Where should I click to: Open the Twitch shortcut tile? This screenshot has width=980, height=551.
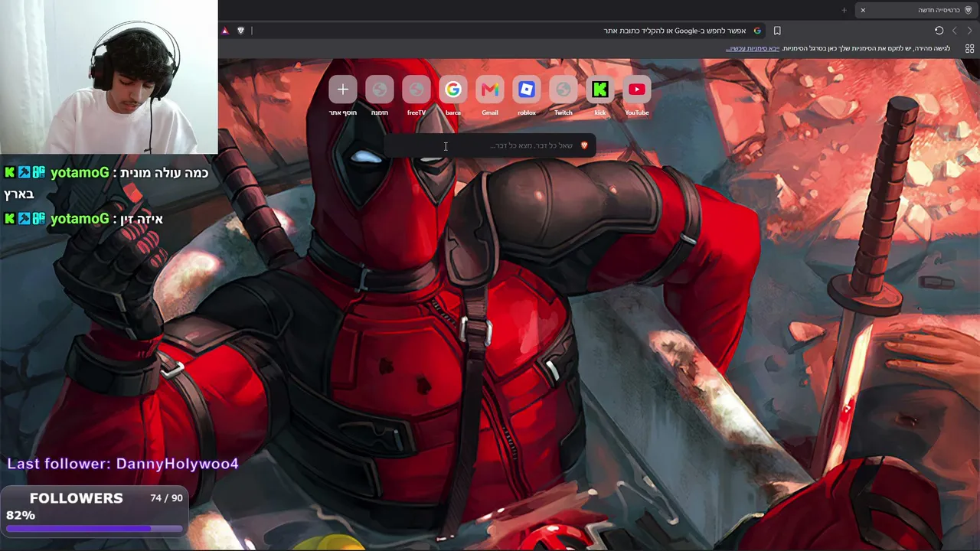pos(563,90)
